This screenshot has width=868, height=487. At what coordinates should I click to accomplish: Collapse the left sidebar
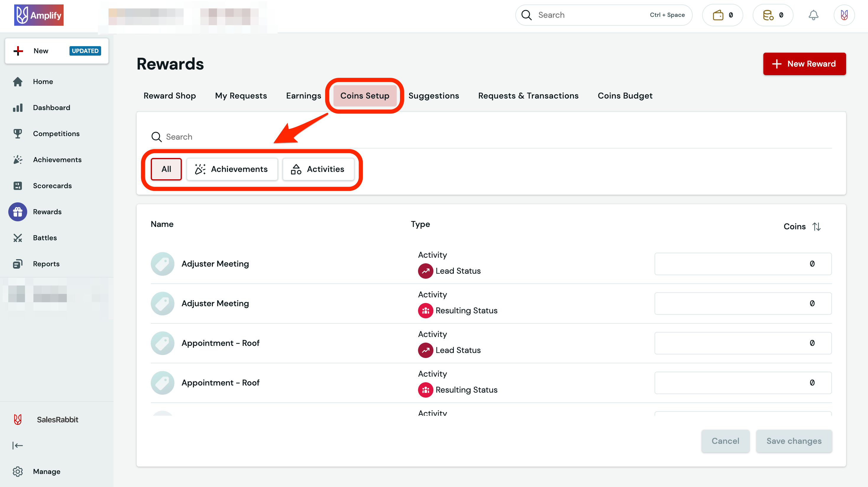click(17, 445)
